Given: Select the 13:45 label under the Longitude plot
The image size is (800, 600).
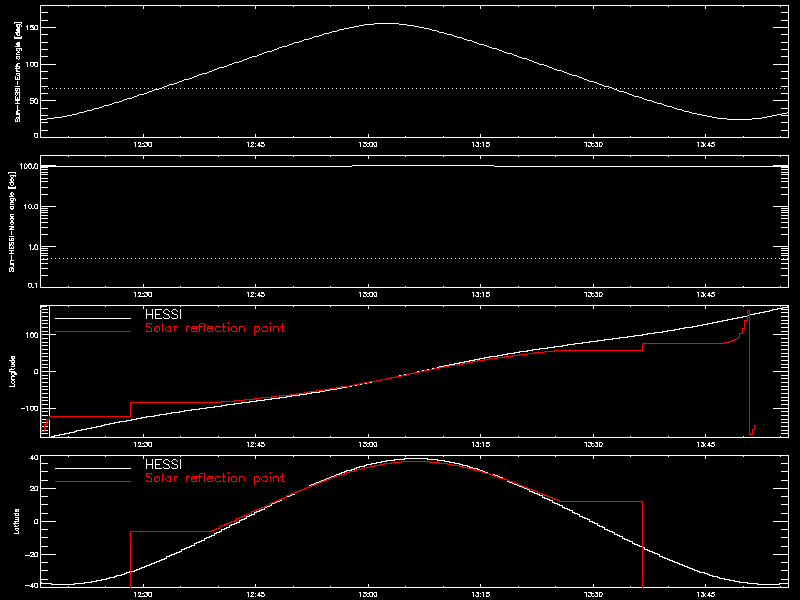Looking at the screenshot, I should (x=706, y=445).
